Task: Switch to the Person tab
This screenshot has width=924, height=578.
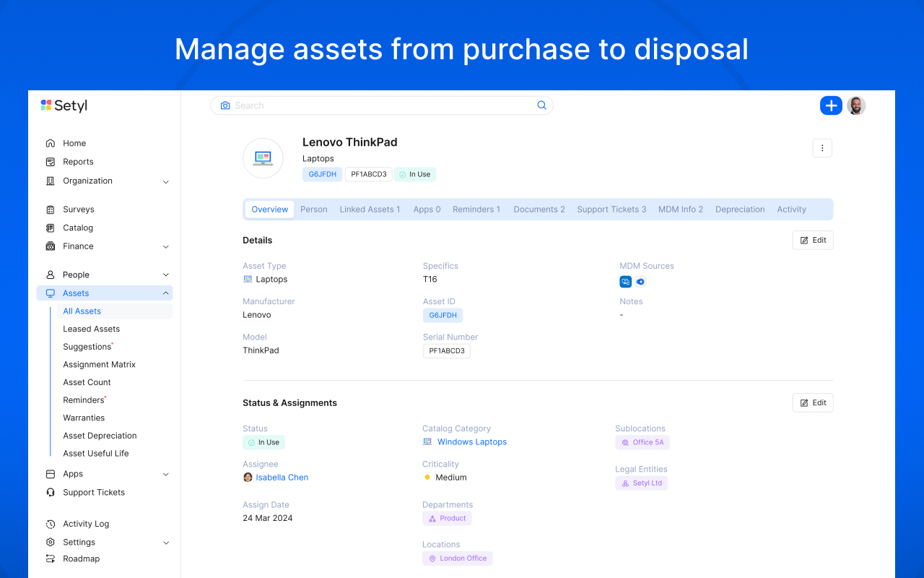Action: pyautogui.click(x=314, y=210)
